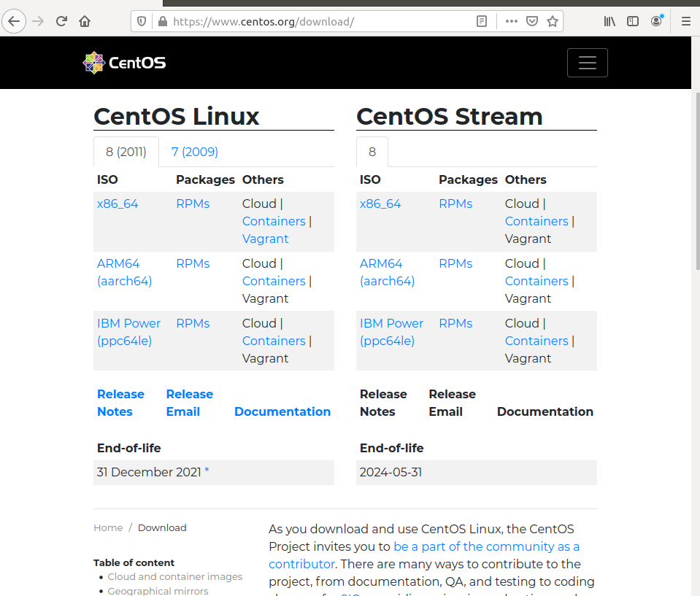This screenshot has height=596, width=700.
Task: Open Containers in CentOS Linux IBM Power row
Action: (274, 341)
